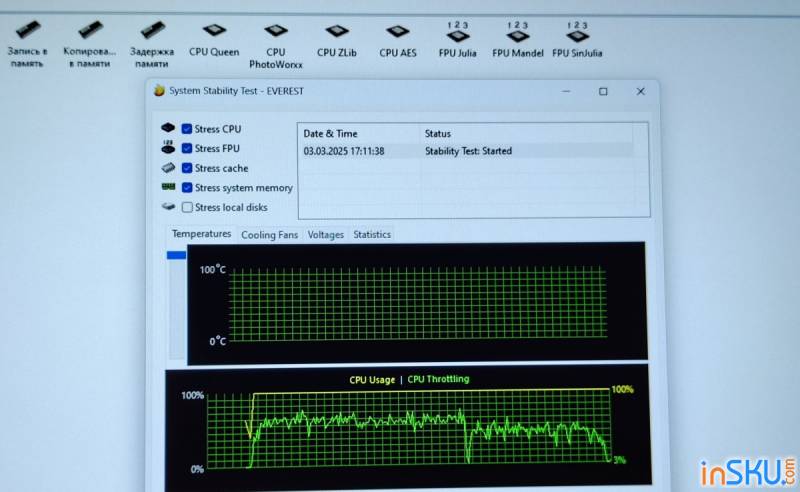Enable the Stress local disks checkbox

(x=187, y=207)
